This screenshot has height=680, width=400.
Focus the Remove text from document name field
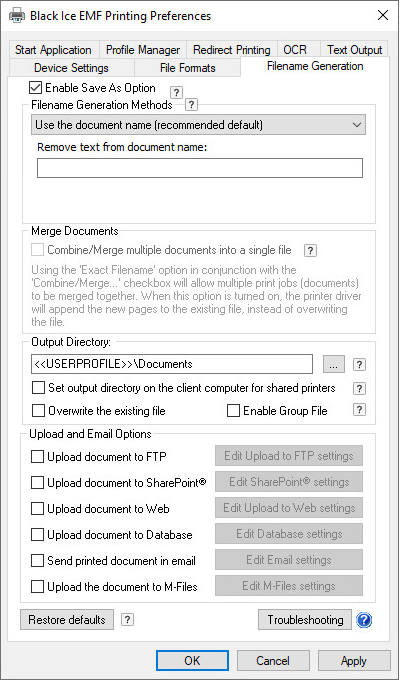pyautogui.click(x=200, y=168)
